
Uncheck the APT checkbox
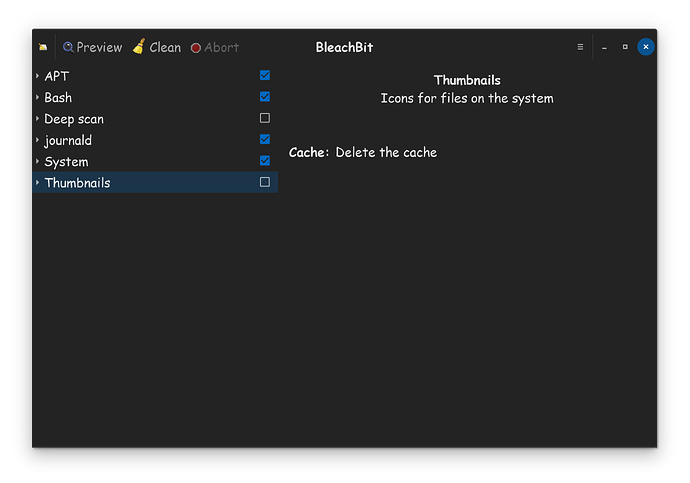pyautogui.click(x=264, y=75)
